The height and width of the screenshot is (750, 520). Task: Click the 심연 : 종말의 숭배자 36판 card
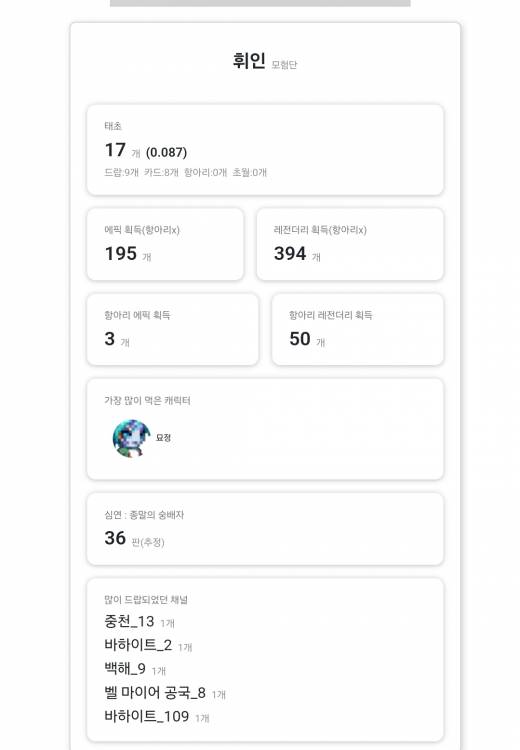click(x=265, y=529)
